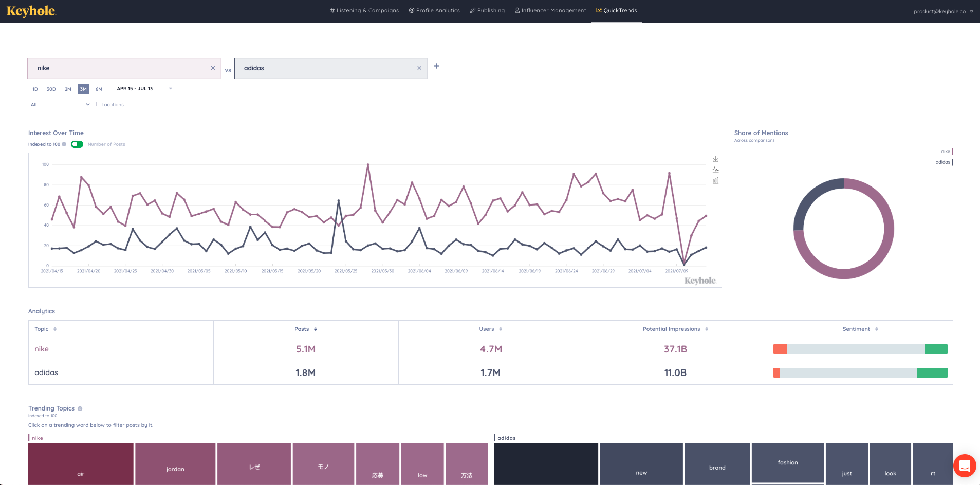Open the chat support bubble

click(964, 466)
